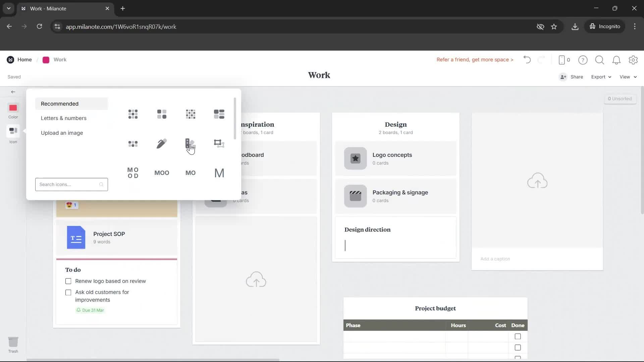Open the search icon in the top bar

[x=599, y=60]
